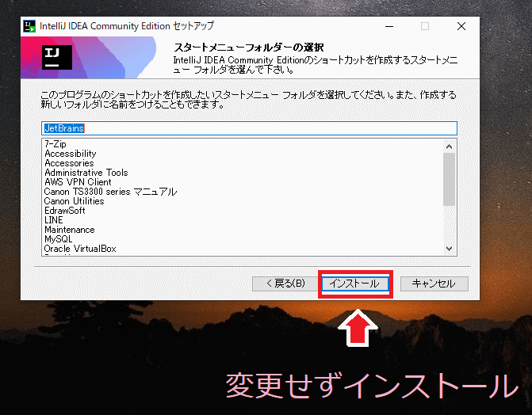This screenshot has width=532, height=415.
Task: Click the 戻る(B) back button
Action: tap(285, 284)
